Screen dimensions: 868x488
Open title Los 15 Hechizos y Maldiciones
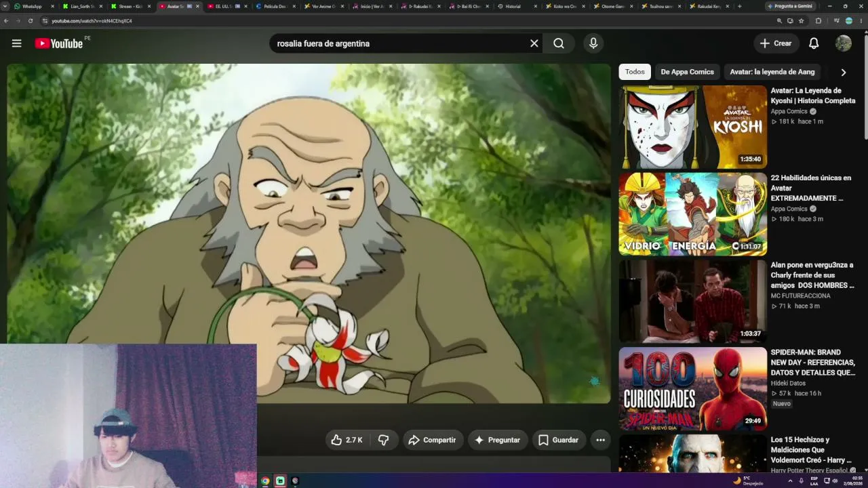coord(811,450)
